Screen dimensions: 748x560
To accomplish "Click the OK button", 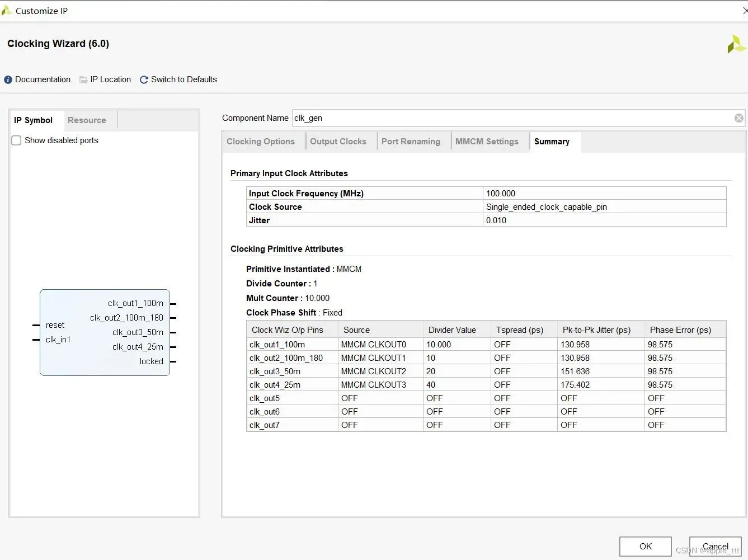I will (646, 546).
